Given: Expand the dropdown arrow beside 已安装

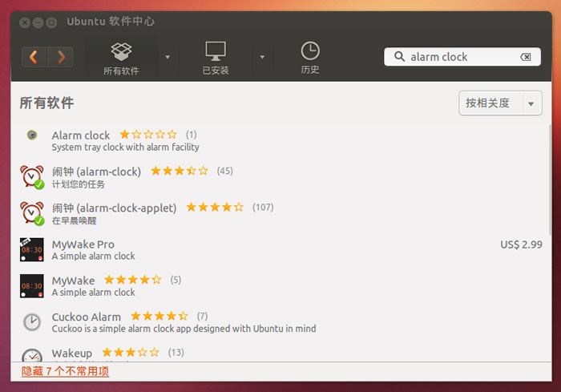Looking at the screenshot, I should [x=262, y=57].
